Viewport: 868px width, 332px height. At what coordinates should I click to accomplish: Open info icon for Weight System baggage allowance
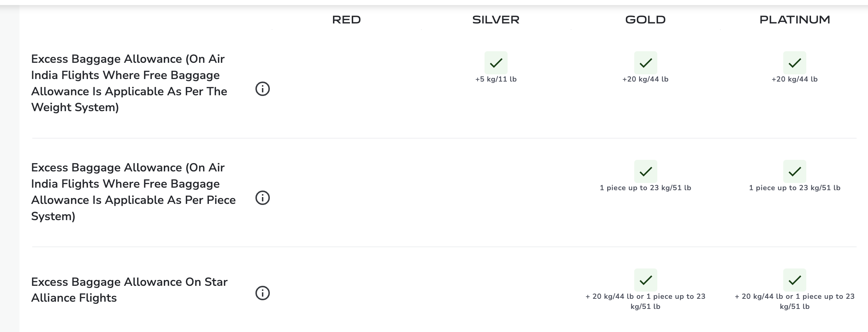pos(263,89)
